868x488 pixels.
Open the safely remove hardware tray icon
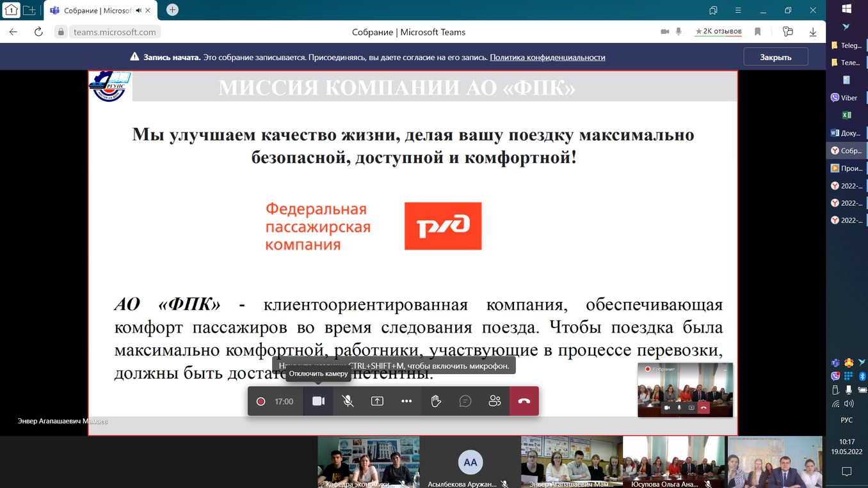[x=835, y=390]
